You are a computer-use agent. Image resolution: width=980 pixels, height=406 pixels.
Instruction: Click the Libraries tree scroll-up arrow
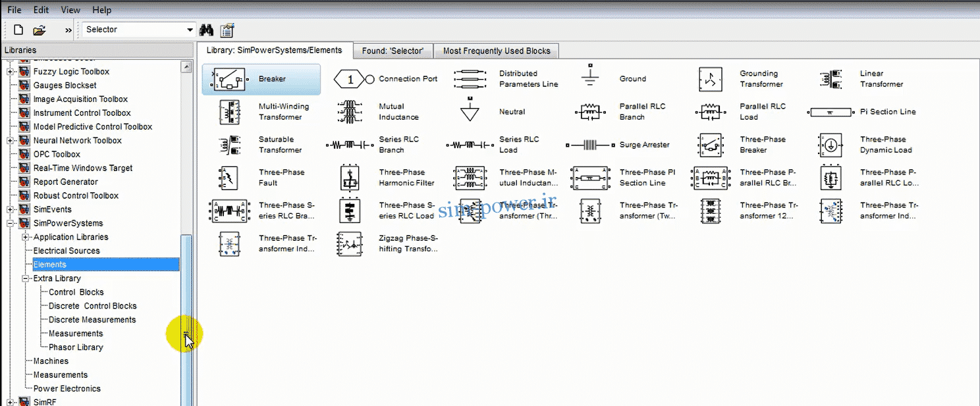click(x=187, y=66)
